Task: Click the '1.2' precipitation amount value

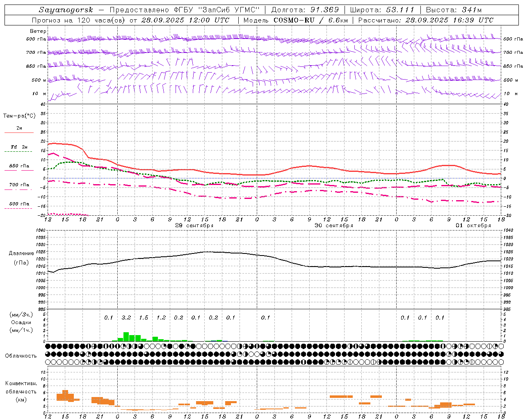Action: click(161, 317)
